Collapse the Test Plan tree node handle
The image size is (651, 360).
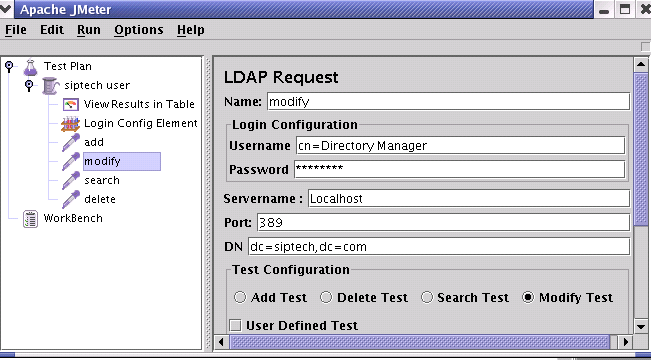[x=9, y=66]
